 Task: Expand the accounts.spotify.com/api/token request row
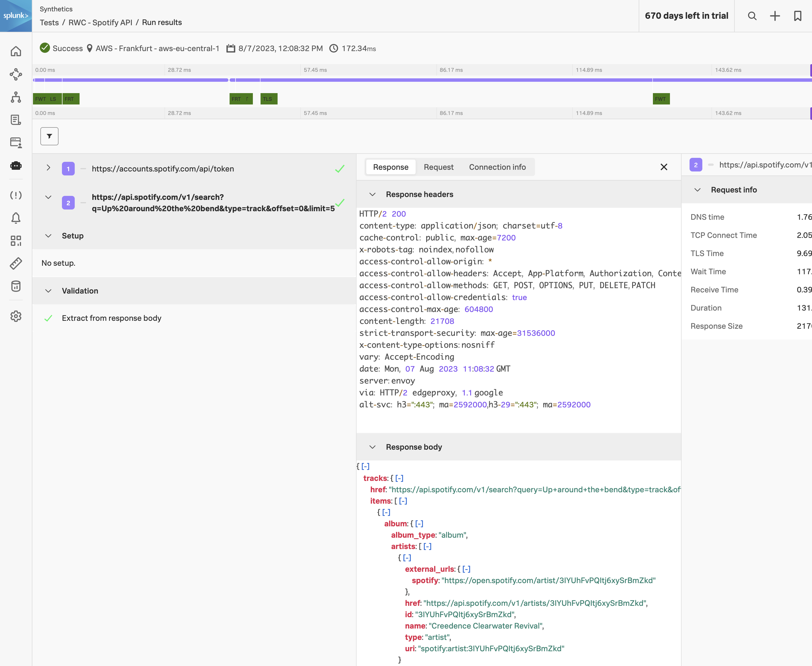pyautogui.click(x=48, y=168)
